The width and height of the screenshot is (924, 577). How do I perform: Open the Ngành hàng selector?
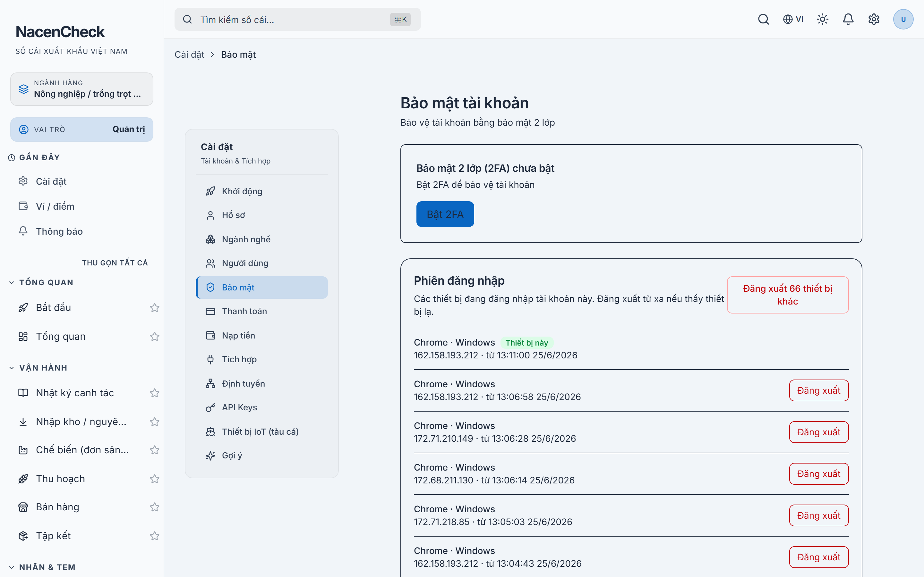82,89
